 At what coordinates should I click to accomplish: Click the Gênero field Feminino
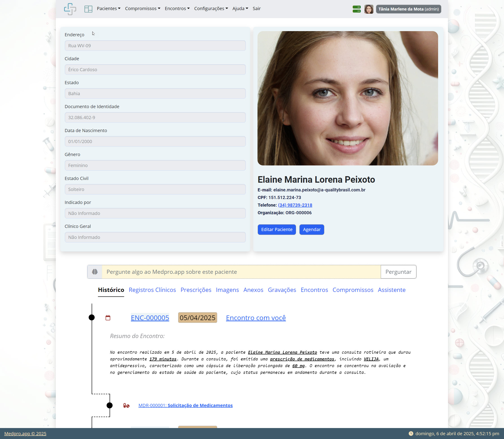155,165
